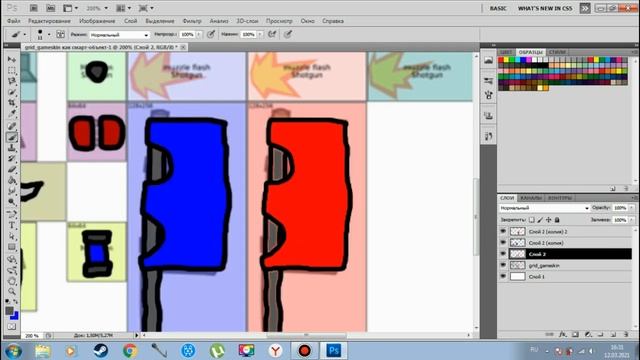
Task: Toggle lock all padlock
Action: 557,220
